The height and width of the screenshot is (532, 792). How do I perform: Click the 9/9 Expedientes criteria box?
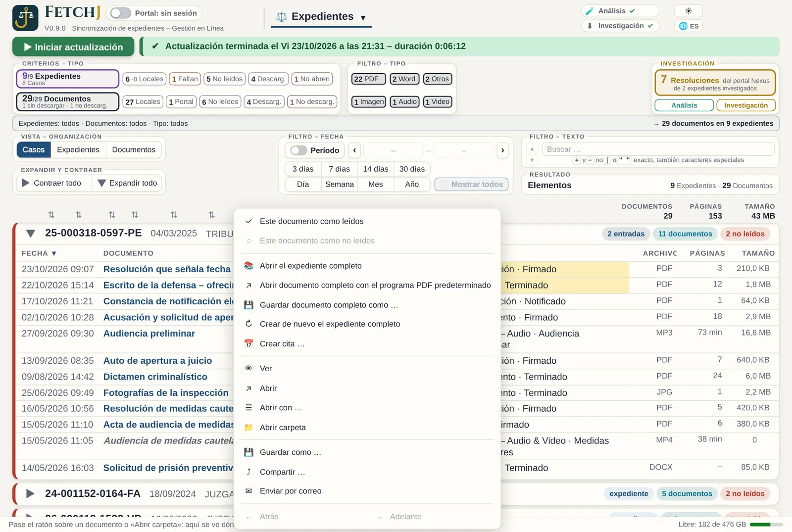tap(68, 79)
